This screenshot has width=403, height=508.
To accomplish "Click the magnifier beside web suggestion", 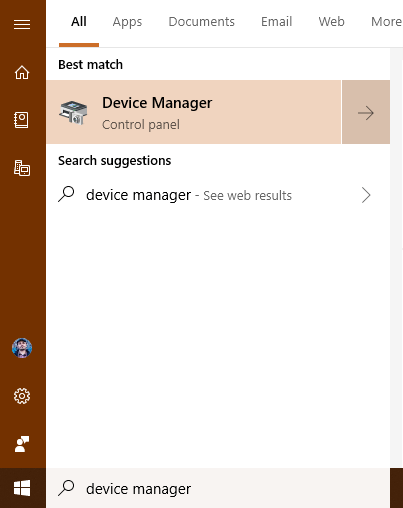I will tap(66, 194).
